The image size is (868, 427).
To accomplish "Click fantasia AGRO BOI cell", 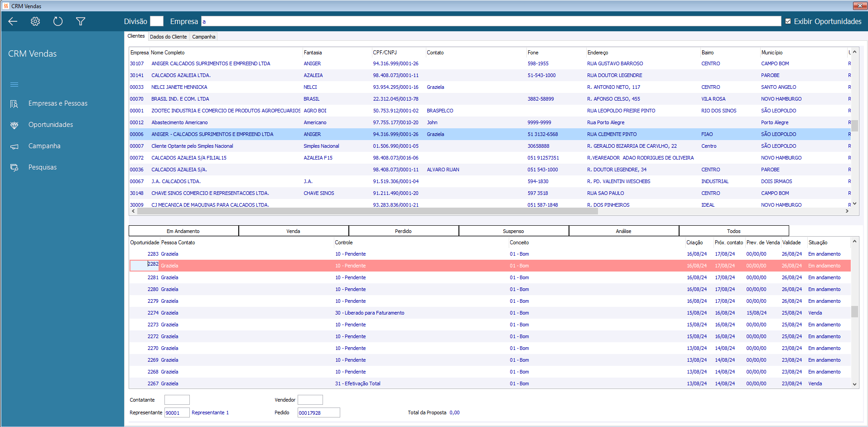I will (x=315, y=111).
